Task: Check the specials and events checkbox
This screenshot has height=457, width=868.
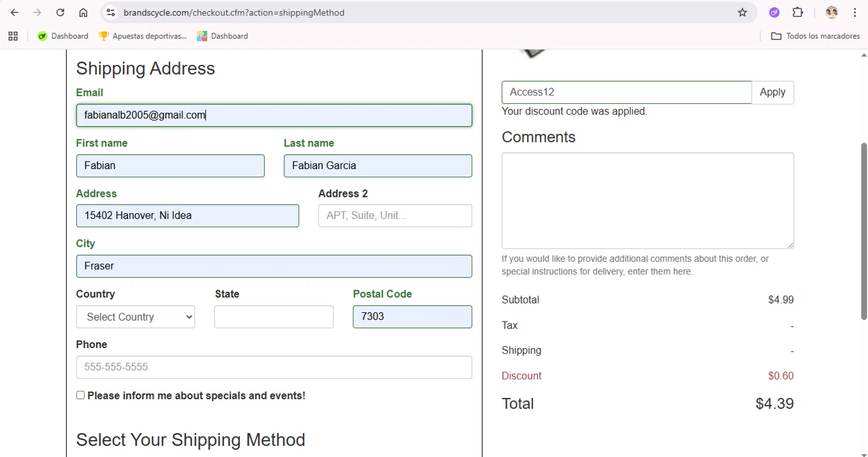Action: (x=80, y=395)
